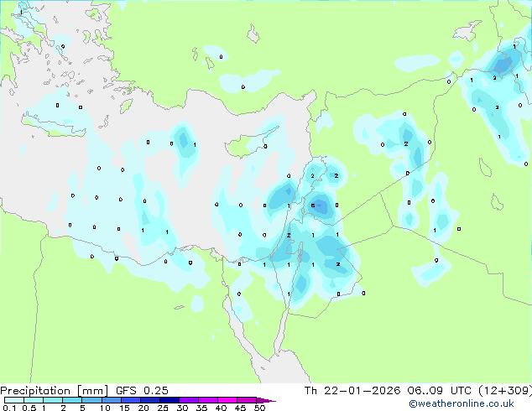Click the '25' legend scale label
Viewport: 532px width, 411px height.
tap(163, 408)
